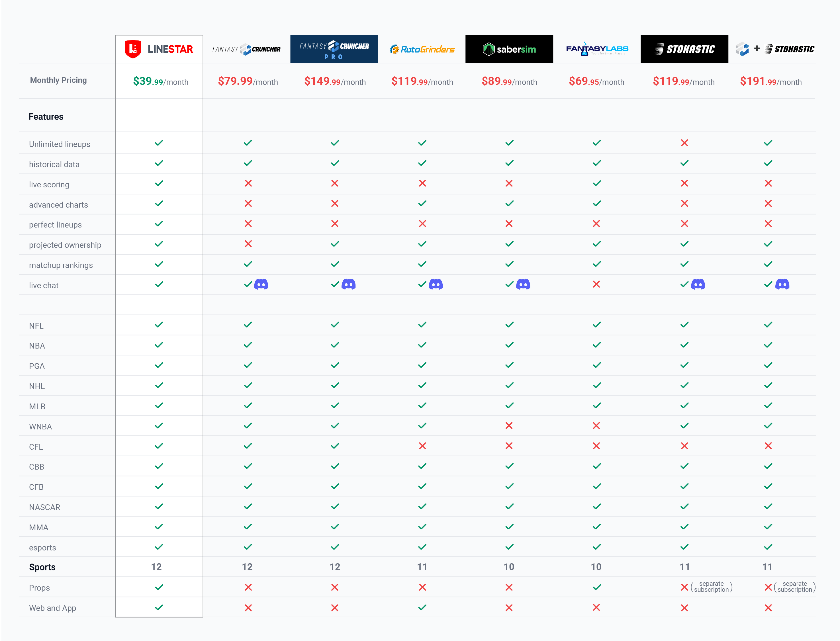Click the Fantasy Cruncher Pro logo
This screenshot has width=840, height=641.
334,49
